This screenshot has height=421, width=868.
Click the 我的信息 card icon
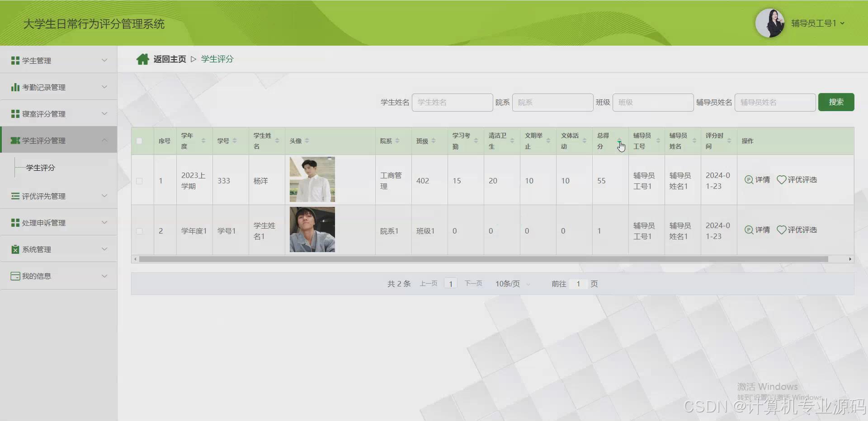(x=15, y=276)
